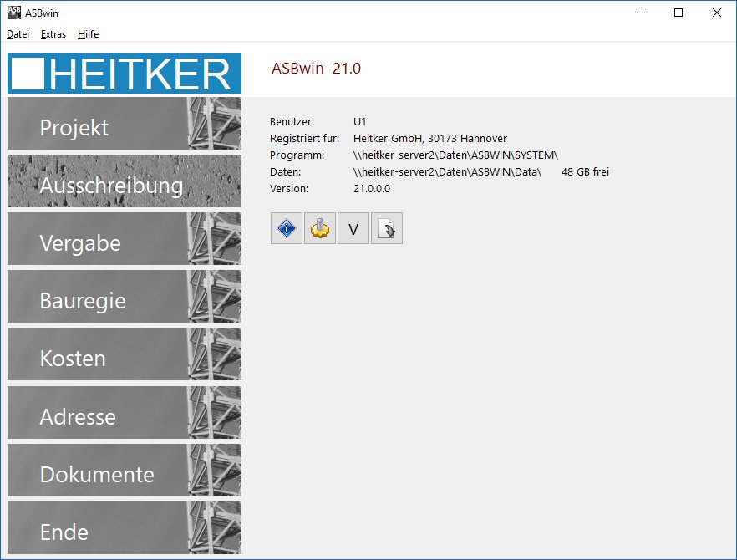The width and height of the screenshot is (737, 560).
Task: Click the 'Programm:' label
Action: (x=297, y=155)
